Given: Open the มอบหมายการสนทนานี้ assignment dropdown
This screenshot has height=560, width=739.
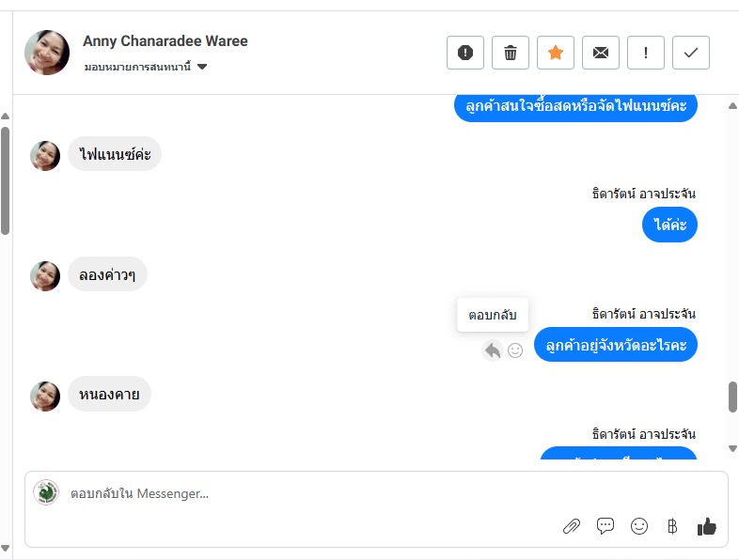Looking at the screenshot, I should 146,67.
